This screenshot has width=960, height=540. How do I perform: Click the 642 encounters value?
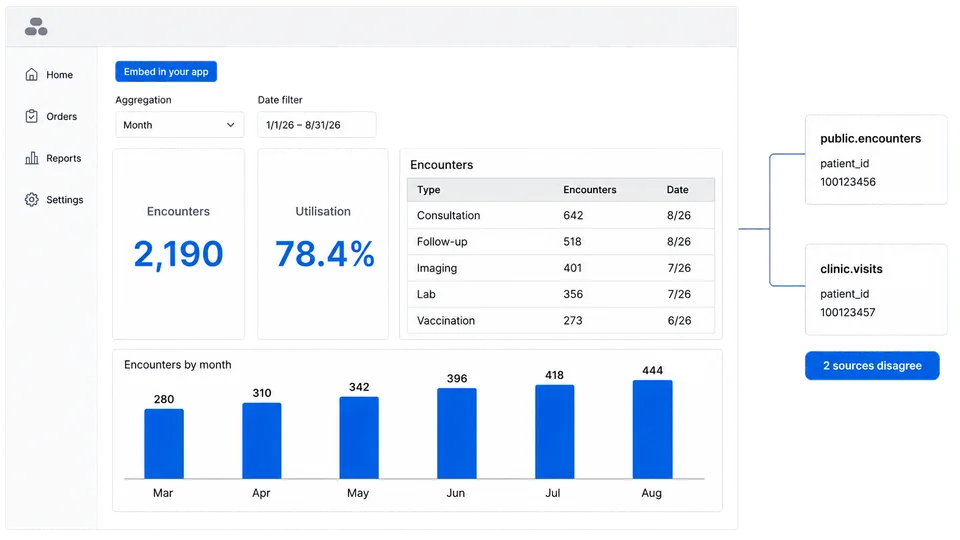(x=573, y=216)
